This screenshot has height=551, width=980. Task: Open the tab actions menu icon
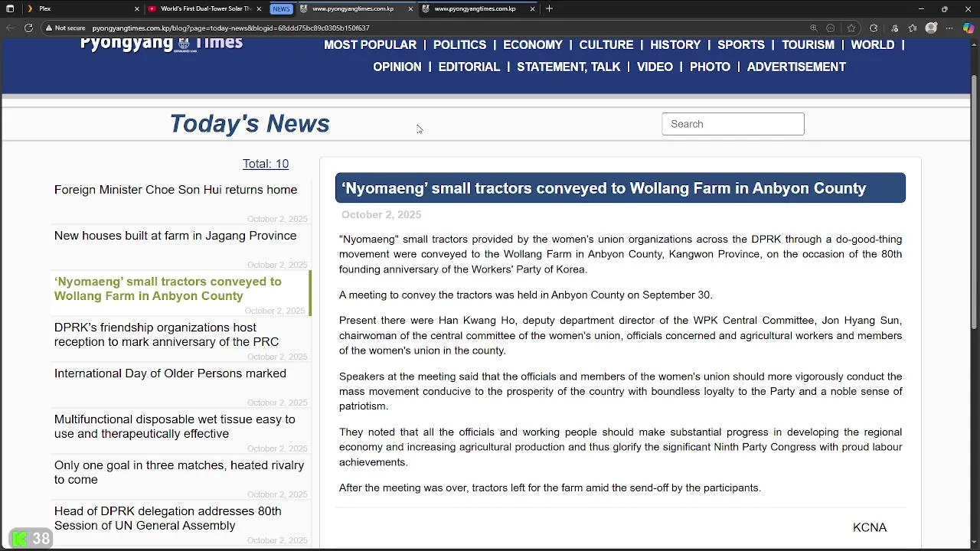(x=10, y=8)
